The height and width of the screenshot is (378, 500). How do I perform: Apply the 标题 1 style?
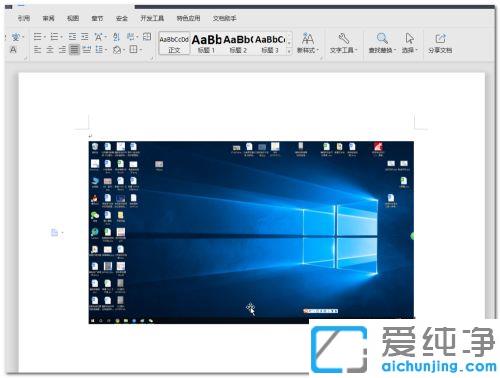pos(206,44)
